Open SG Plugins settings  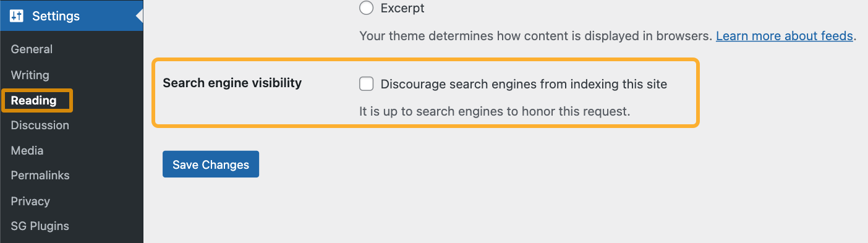[x=40, y=226]
